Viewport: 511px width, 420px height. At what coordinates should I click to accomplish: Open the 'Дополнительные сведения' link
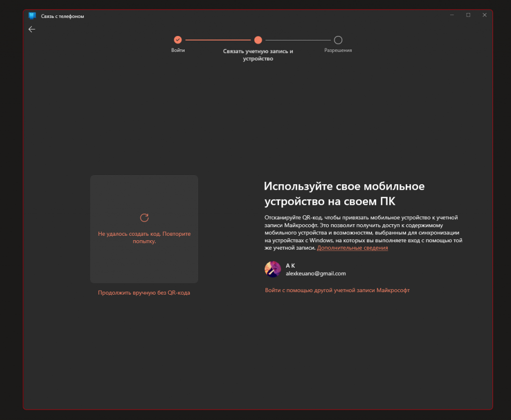click(352, 248)
